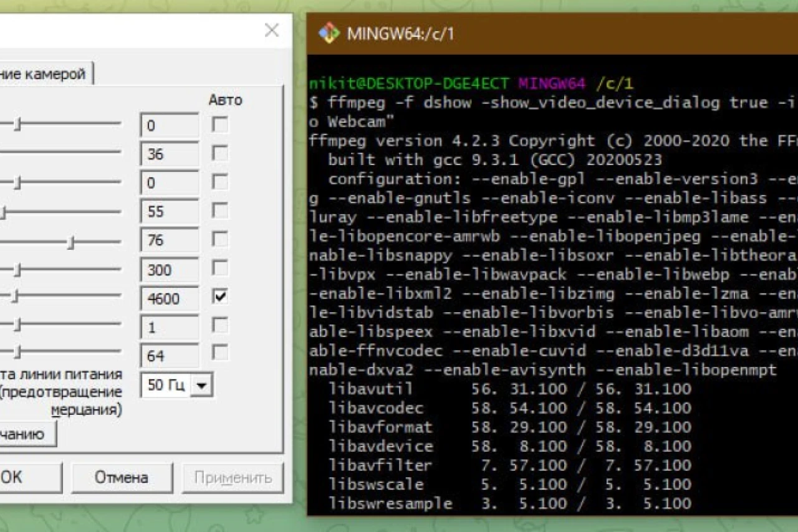Click the field displaying 4600

[170, 298]
